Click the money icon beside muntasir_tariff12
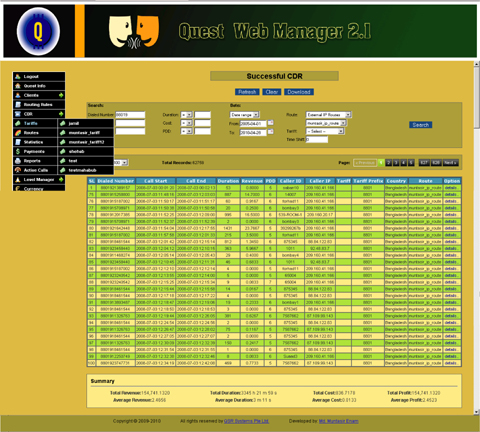 (x=63, y=142)
